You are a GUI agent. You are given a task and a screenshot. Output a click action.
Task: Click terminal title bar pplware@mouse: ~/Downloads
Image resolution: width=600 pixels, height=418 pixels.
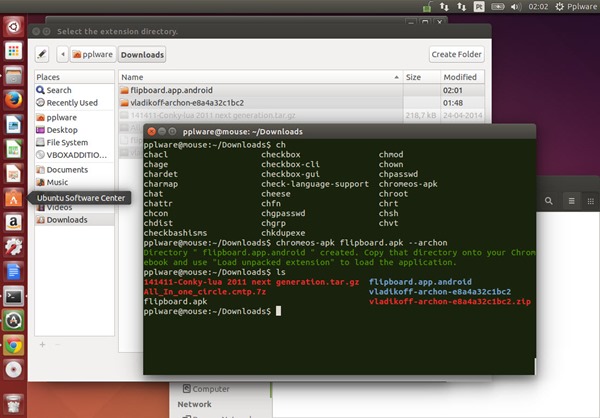(x=243, y=132)
